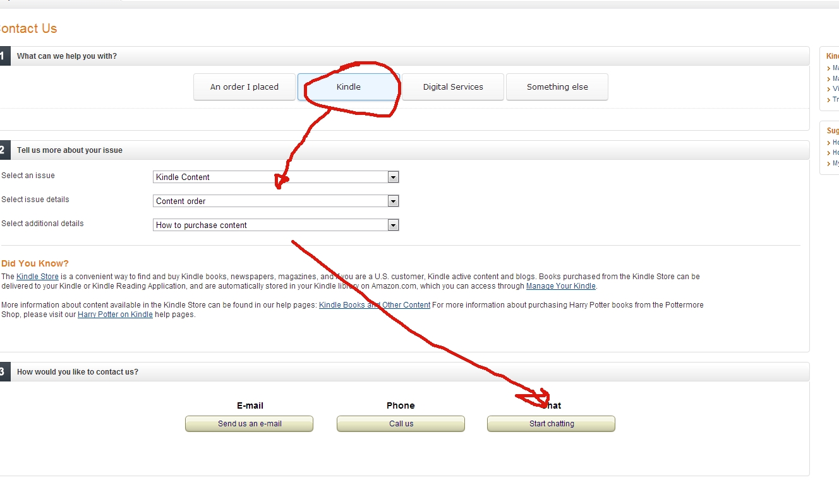Screen dimensions: 839x504
Task: Click the "E-mail" contact method heading
Action: (x=250, y=405)
